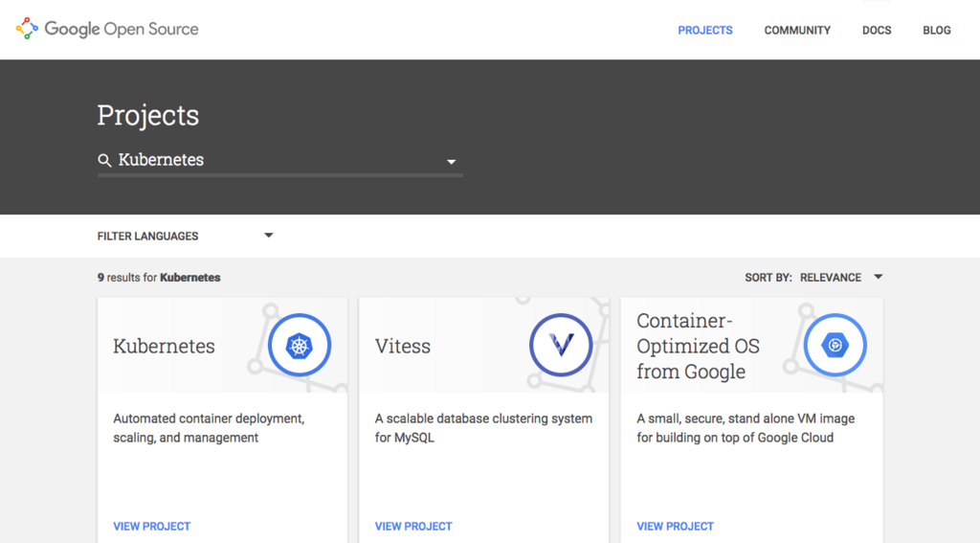Click the '9 results for Kubernetes' text
980x543 pixels.
pyautogui.click(x=159, y=277)
